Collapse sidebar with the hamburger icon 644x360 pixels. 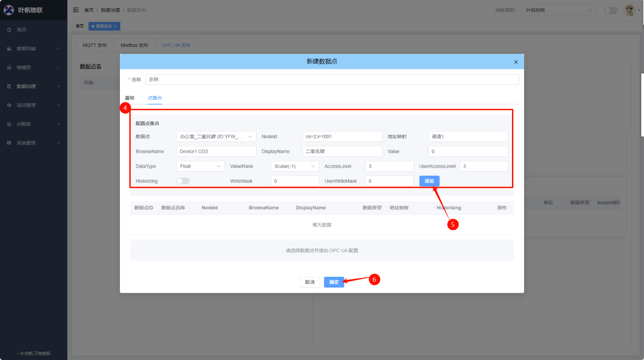click(x=76, y=10)
